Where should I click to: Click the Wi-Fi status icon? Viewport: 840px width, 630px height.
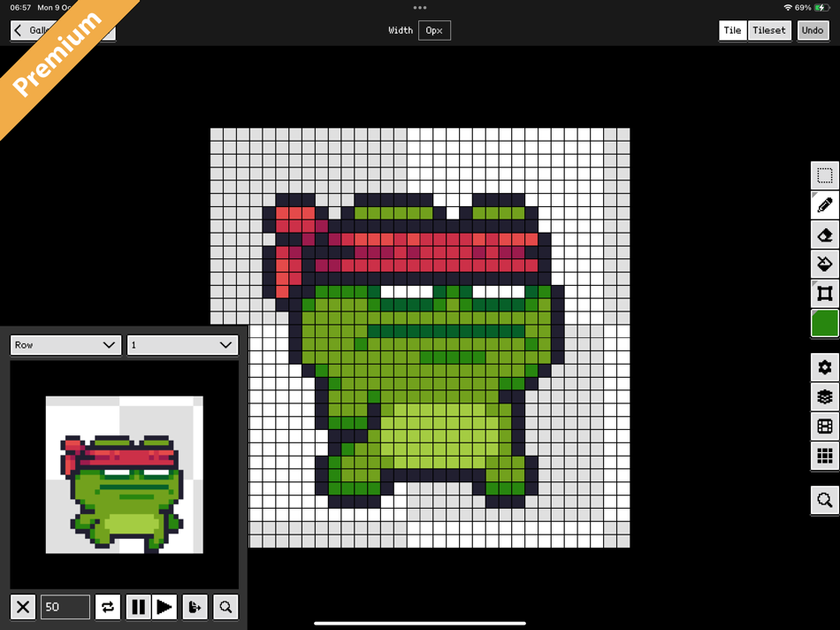pyautogui.click(x=788, y=7)
